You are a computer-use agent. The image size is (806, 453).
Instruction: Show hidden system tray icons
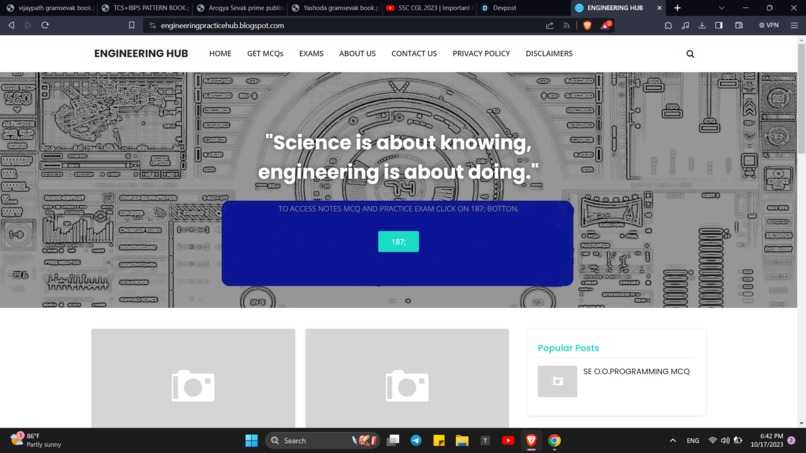[x=672, y=441]
